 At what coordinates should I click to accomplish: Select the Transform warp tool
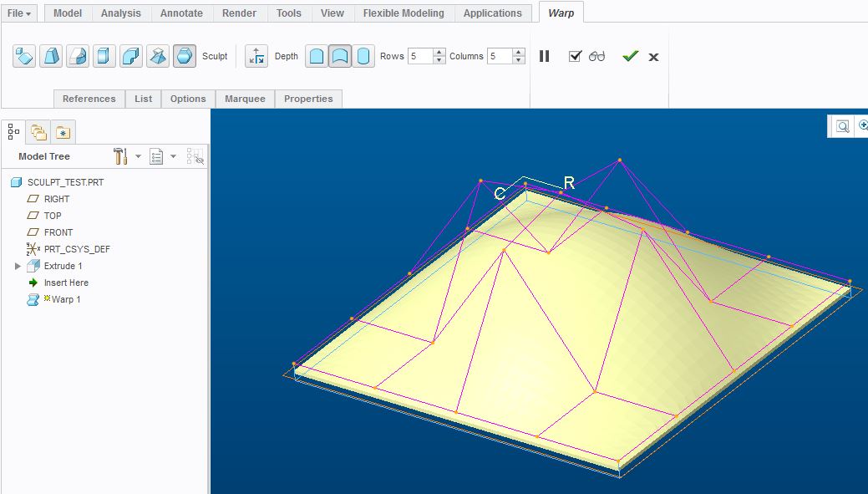[x=24, y=56]
